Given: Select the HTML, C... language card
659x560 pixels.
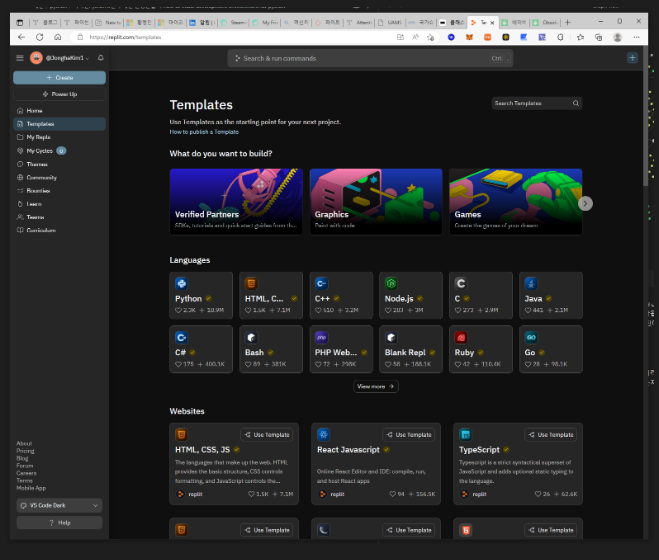Looking at the screenshot, I should coord(271,296).
